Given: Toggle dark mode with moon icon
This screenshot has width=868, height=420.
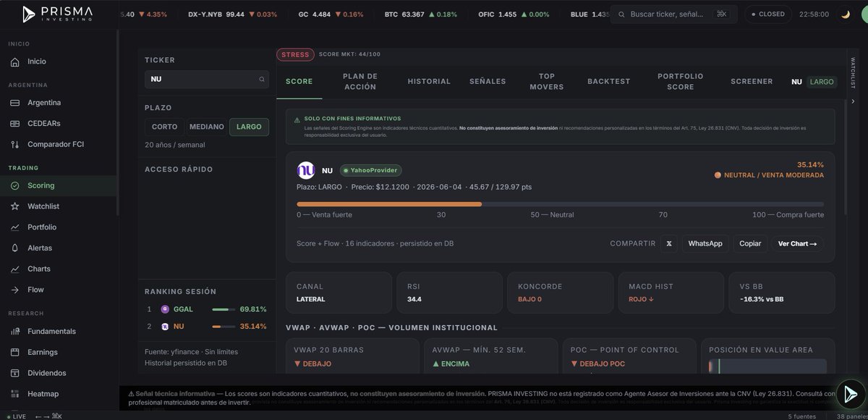Looking at the screenshot, I should click(846, 14).
